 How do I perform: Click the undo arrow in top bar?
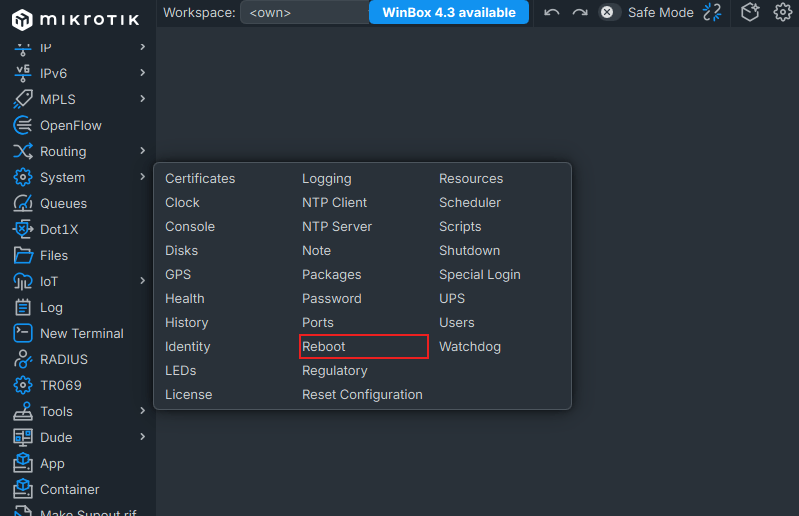[x=551, y=12]
